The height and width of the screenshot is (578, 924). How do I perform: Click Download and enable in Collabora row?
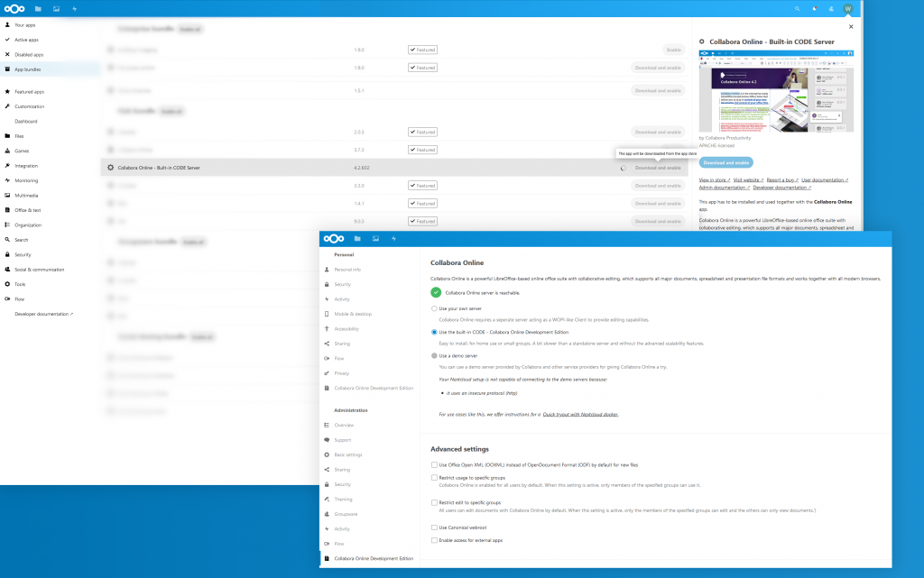(658, 168)
